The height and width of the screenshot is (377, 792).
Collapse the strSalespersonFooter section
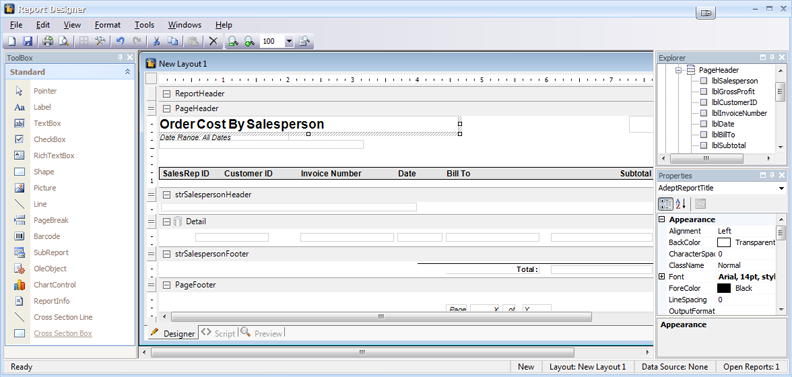pos(166,254)
